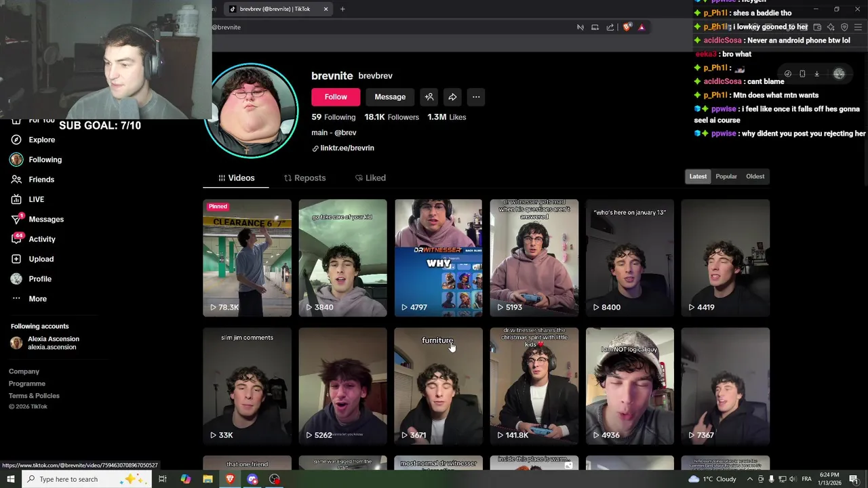Open Leo AI sparkle toolbar icon

pos(831,27)
